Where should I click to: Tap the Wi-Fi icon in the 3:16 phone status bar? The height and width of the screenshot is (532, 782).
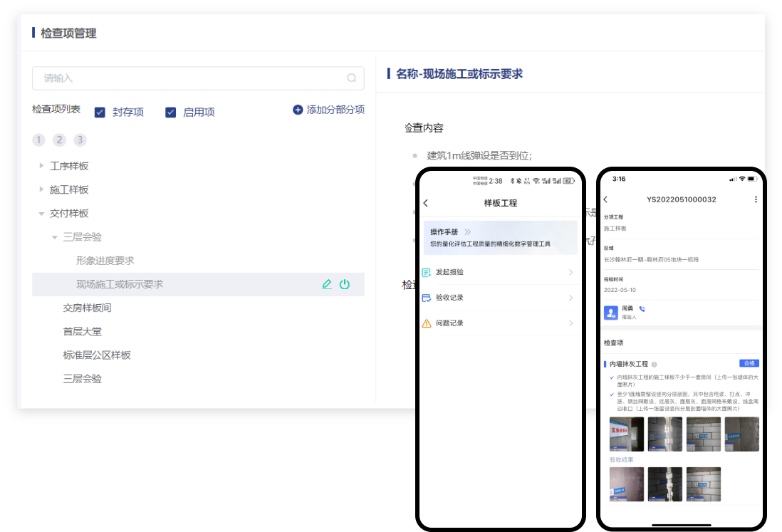pyautogui.click(x=742, y=179)
